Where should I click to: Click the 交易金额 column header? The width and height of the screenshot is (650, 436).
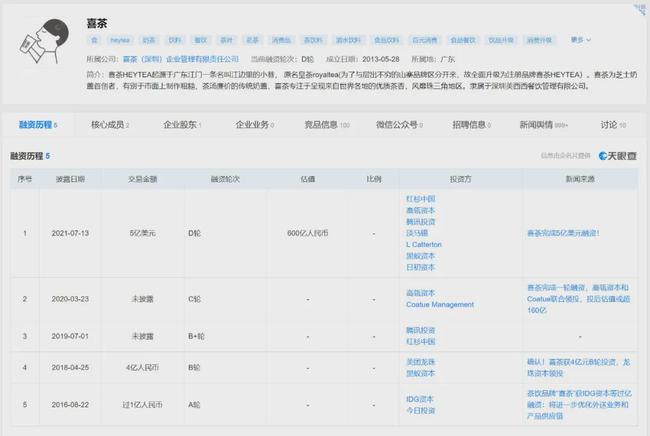click(142, 179)
